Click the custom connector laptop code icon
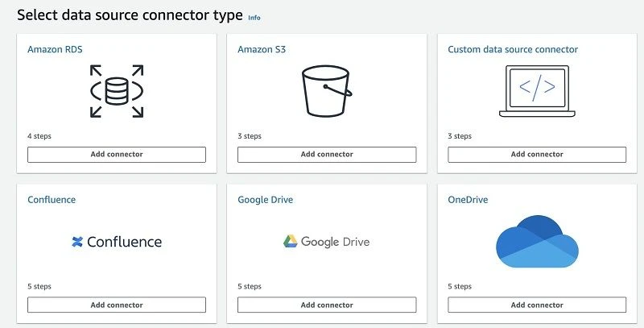Image resolution: width=644 pixels, height=328 pixels. [x=537, y=91]
